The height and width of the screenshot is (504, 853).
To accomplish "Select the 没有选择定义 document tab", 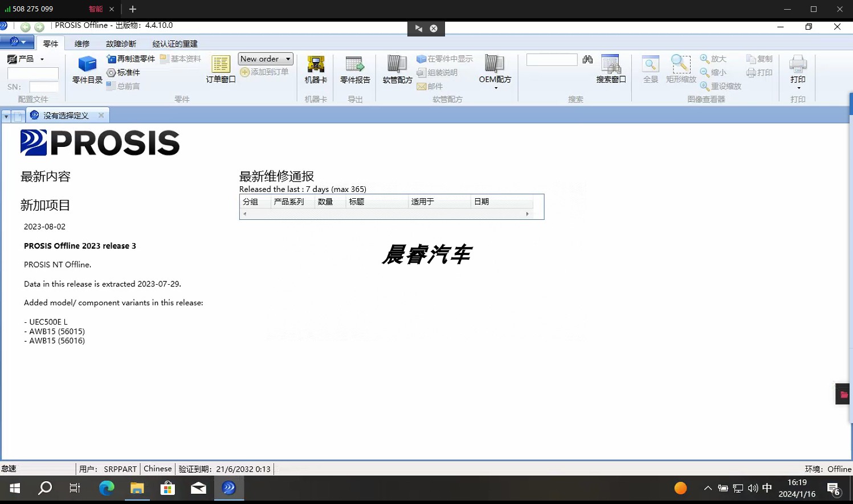I will (x=66, y=115).
